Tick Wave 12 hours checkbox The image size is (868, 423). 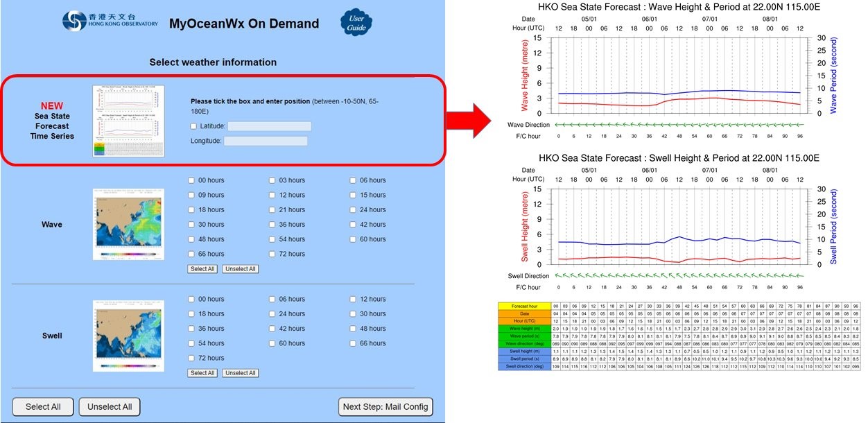(273, 195)
